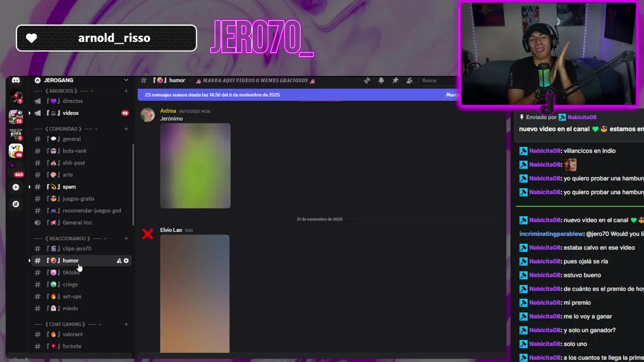Open the Discover servers compass icon
The width and height of the screenshot is (644, 362).
pos(16,204)
